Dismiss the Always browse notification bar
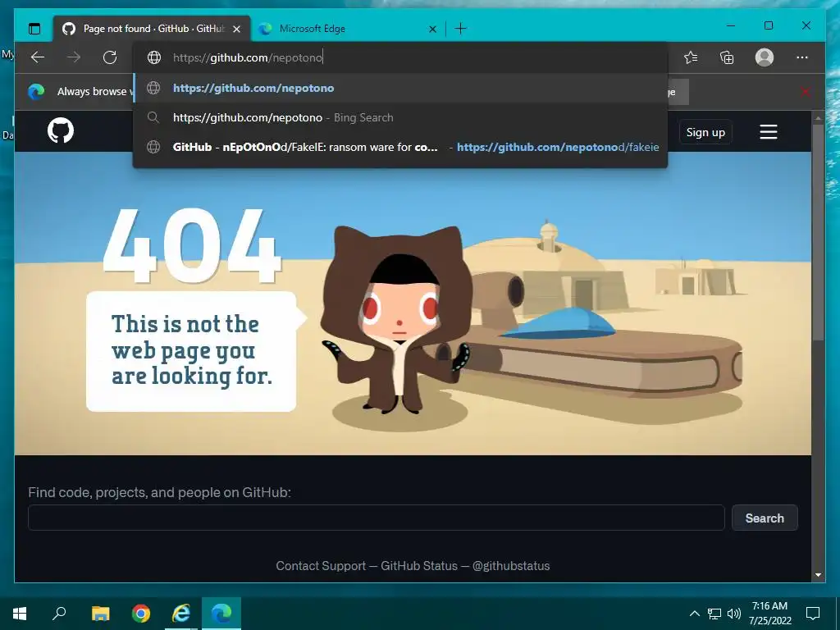 pyautogui.click(x=806, y=92)
